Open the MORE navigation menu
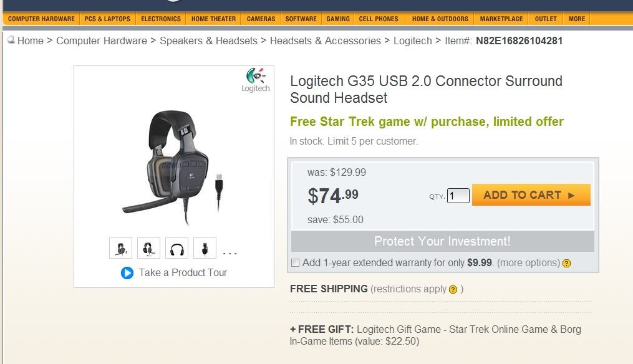This screenshot has width=633, height=364. (x=576, y=19)
